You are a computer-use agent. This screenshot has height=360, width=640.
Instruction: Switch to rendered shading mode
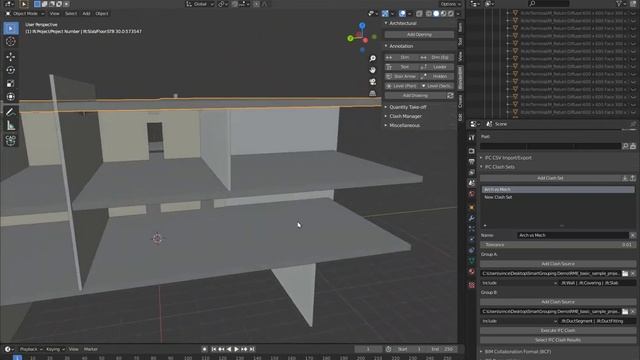pos(451,13)
